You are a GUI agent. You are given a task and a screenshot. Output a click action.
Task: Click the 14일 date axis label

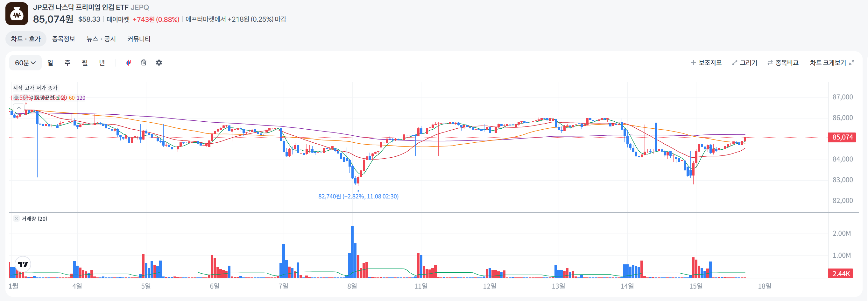click(627, 286)
